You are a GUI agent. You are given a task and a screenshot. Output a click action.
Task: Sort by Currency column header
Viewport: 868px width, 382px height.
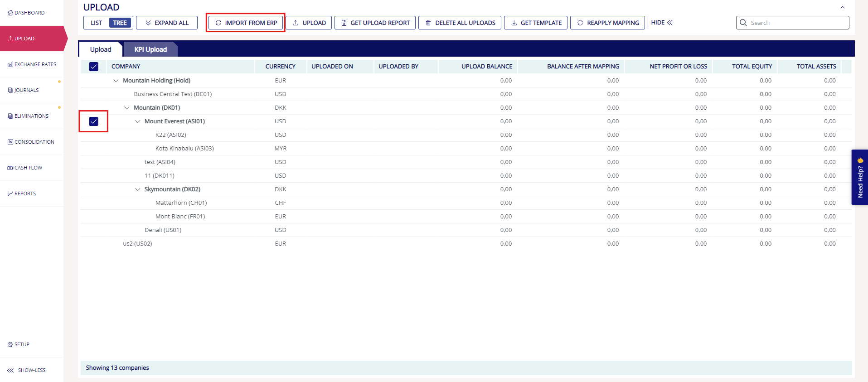pyautogui.click(x=281, y=66)
